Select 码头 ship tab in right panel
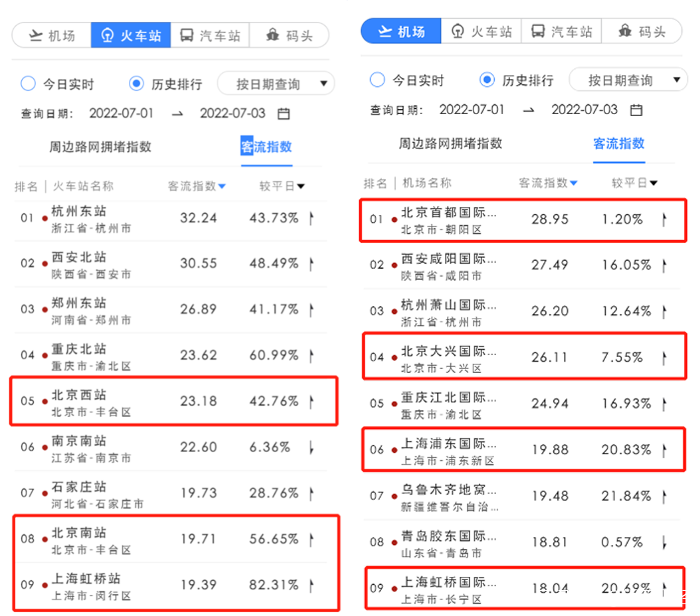The image size is (700, 616). click(x=642, y=31)
